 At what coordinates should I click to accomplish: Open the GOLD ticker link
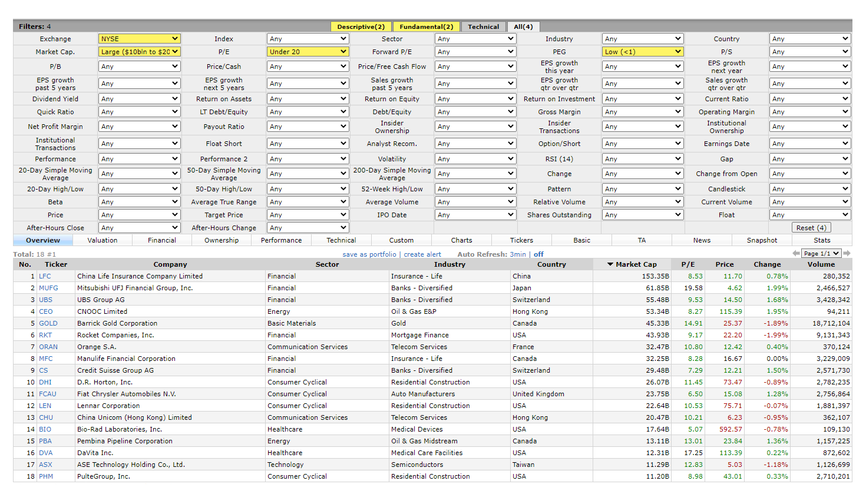[48, 323]
